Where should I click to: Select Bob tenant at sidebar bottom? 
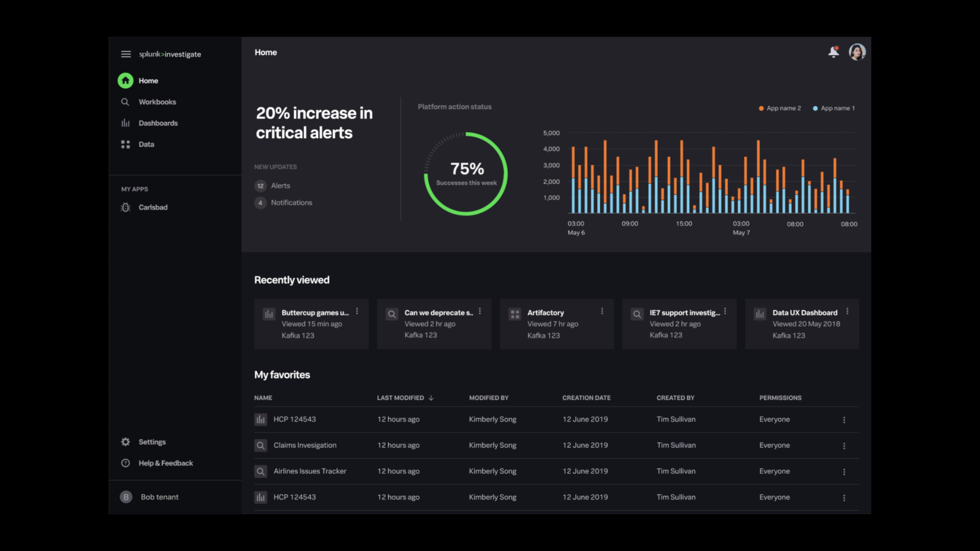pos(159,497)
